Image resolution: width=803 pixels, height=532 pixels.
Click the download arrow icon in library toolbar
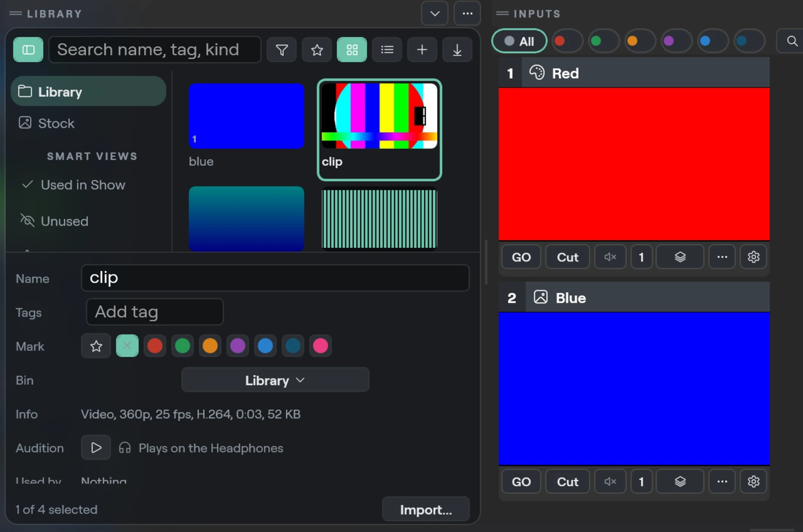click(457, 50)
